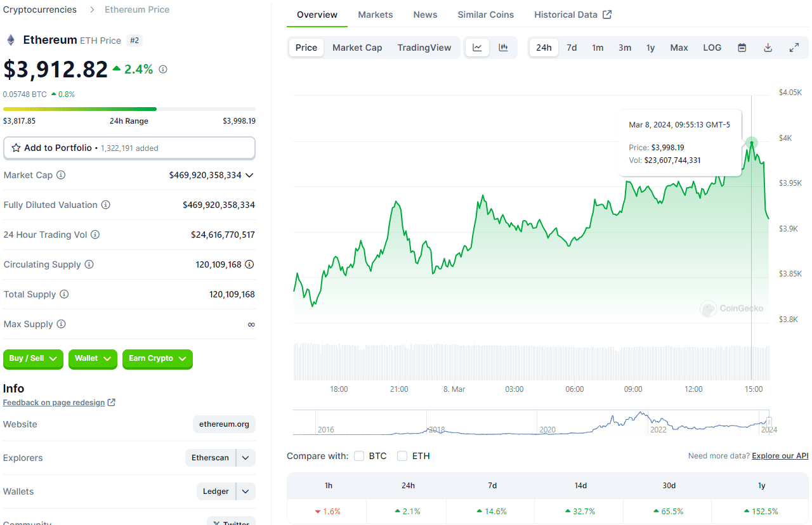This screenshot has height=525, width=812.
Task: Click the 30d 65.5% change cell
Action: [668, 511]
